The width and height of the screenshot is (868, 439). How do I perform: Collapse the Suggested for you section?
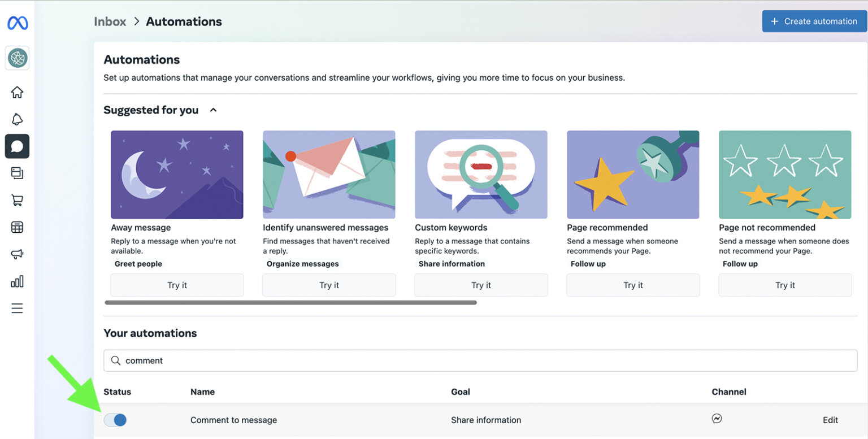[x=213, y=110]
